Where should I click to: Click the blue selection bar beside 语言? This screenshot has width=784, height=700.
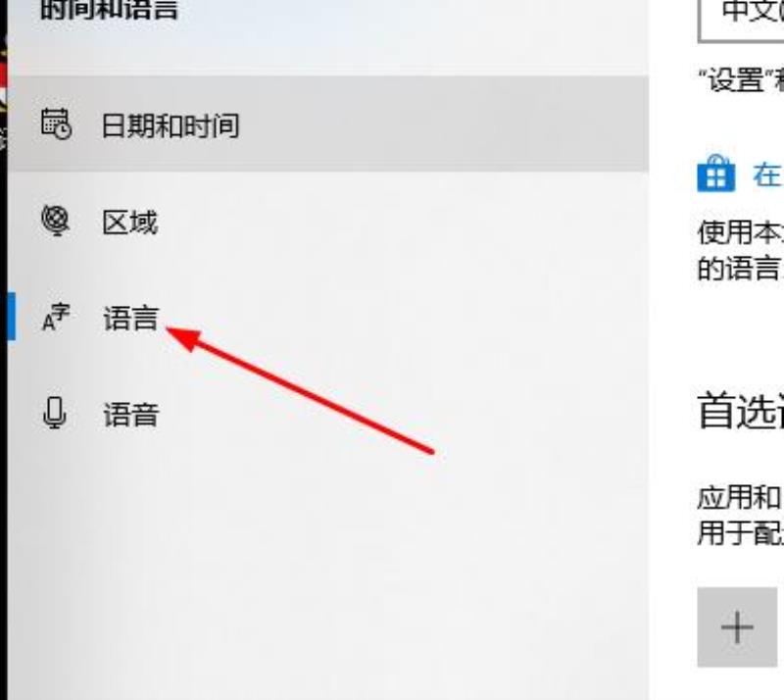coord(11,317)
